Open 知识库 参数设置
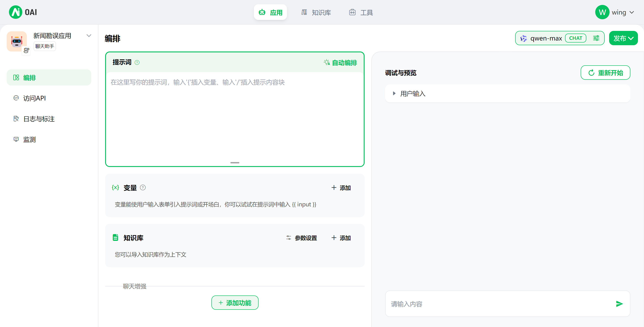Screen dimensions: 644x327 point(302,238)
